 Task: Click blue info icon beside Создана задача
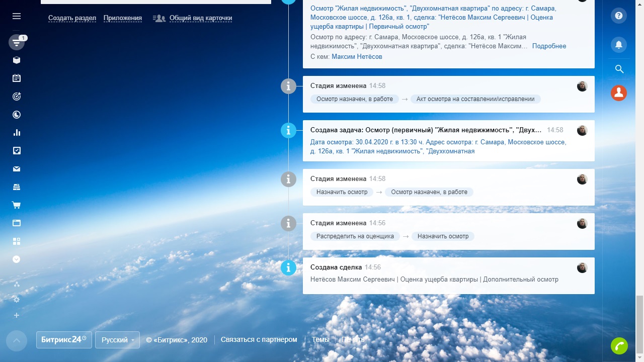[288, 130]
